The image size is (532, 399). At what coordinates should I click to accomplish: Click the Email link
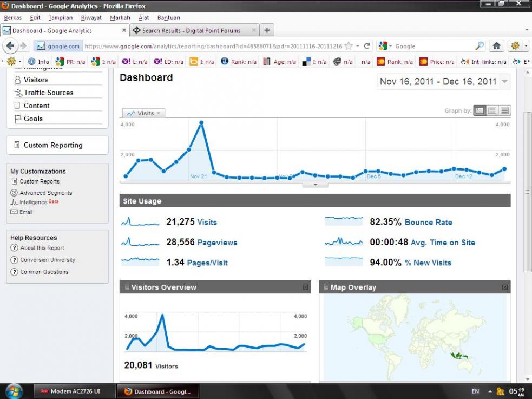(26, 212)
